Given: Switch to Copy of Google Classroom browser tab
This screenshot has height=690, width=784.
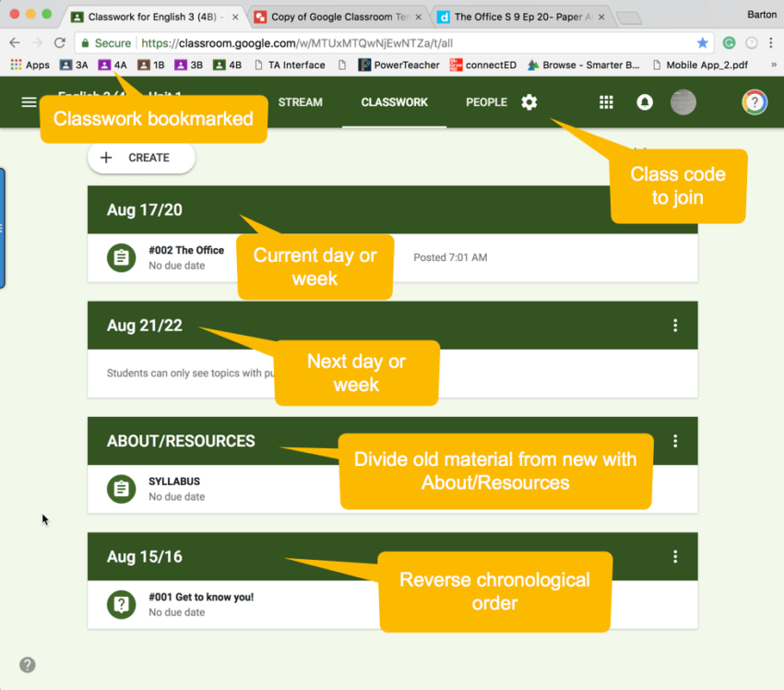Looking at the screenshot, I should click(340, 17).
